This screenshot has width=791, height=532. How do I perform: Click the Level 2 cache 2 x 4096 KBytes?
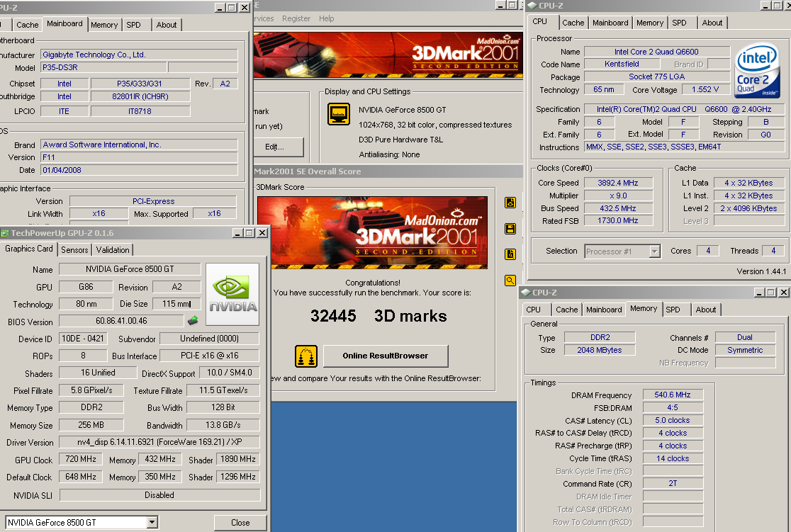(748, 208)
